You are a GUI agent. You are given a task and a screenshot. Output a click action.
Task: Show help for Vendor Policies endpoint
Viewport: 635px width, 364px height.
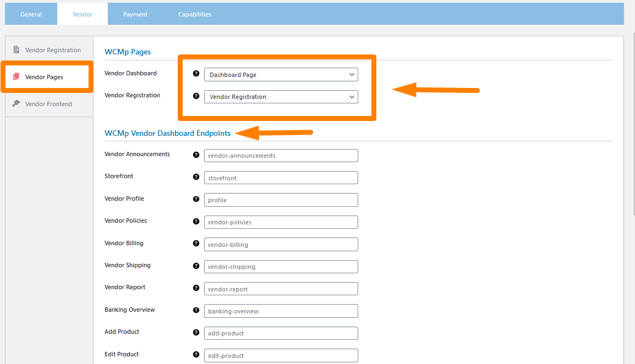coord(196,222)
